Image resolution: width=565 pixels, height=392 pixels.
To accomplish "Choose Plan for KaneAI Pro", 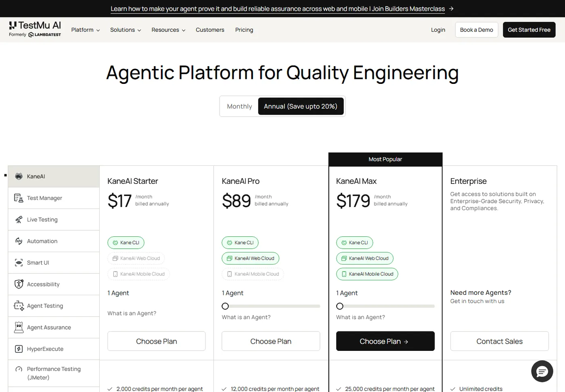I will click(271, 341).
